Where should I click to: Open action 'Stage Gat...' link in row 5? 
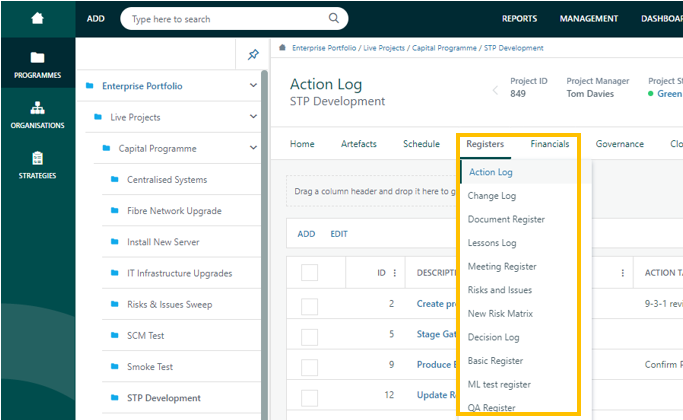tap(436, 334)
